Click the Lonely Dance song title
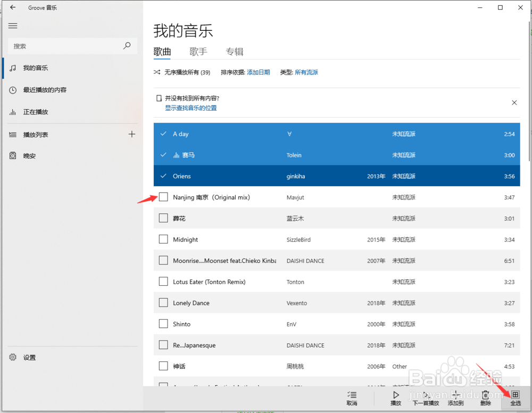Screen dimensions: 532x413 [191, 303]
